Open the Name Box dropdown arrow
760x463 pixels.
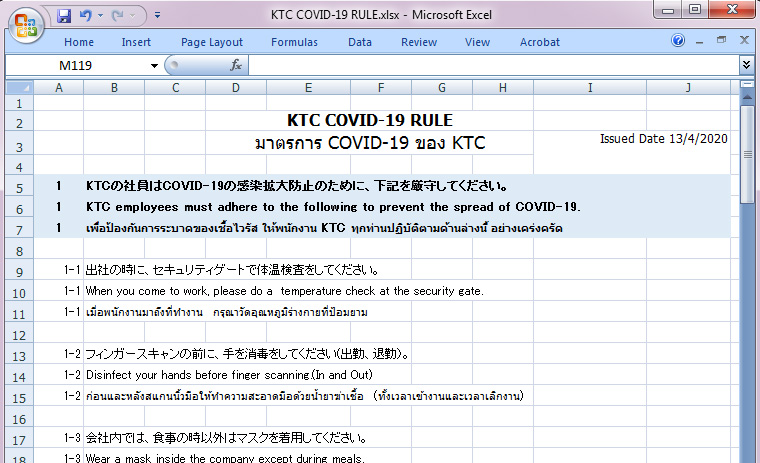tap(154, 65)
